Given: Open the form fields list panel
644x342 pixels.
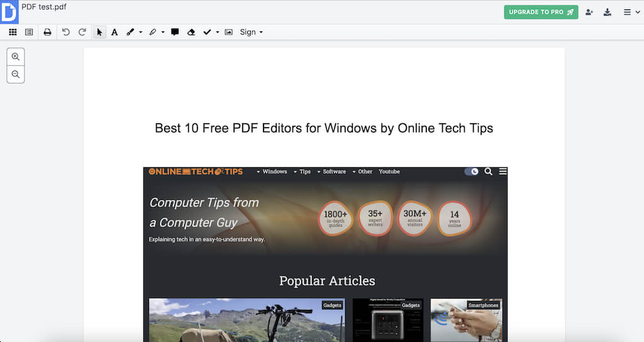Looking at the screenshot, I should click(29, 32).
